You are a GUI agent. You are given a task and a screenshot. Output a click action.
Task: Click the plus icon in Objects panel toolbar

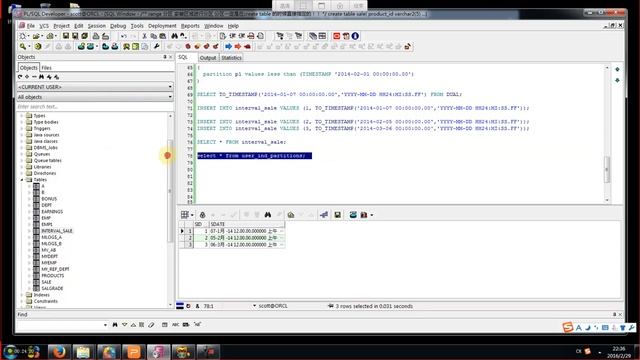27,77
